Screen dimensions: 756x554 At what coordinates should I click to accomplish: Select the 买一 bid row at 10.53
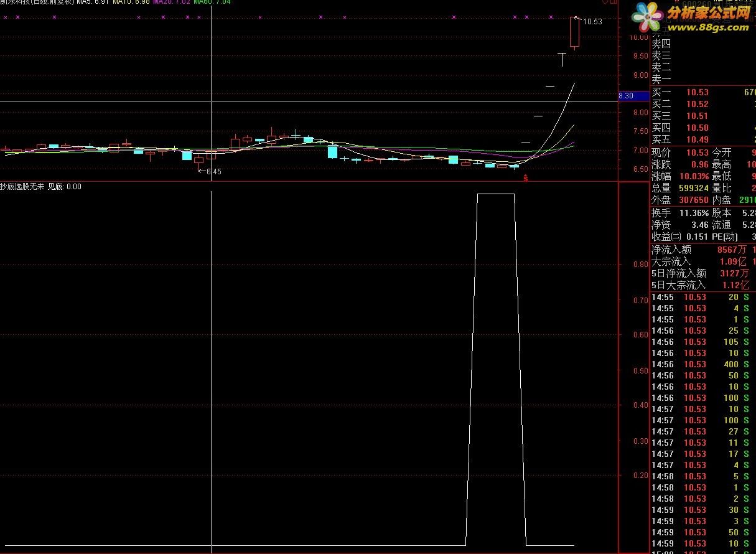tap(703, 92)
